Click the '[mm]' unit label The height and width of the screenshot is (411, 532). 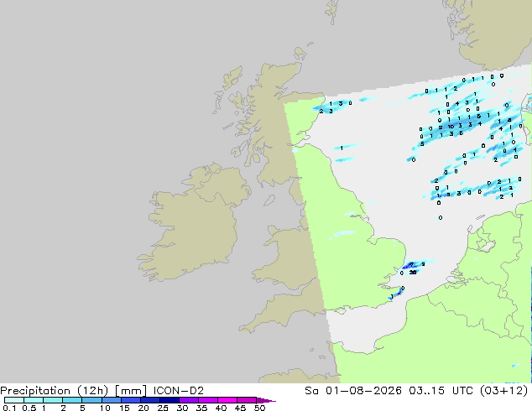pyautogui.click(x=131, y=391)
